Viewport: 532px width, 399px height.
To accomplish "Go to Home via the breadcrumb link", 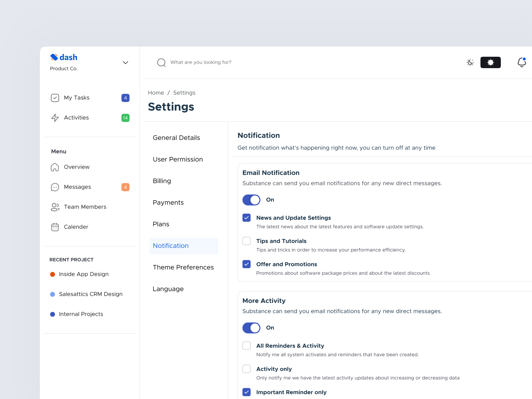I will [156, 93].
